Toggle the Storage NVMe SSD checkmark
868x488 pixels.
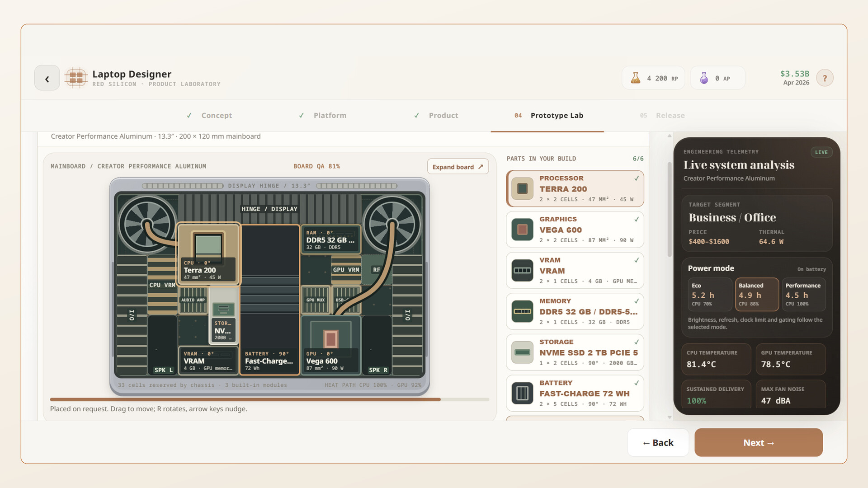[x=637, y=342]
